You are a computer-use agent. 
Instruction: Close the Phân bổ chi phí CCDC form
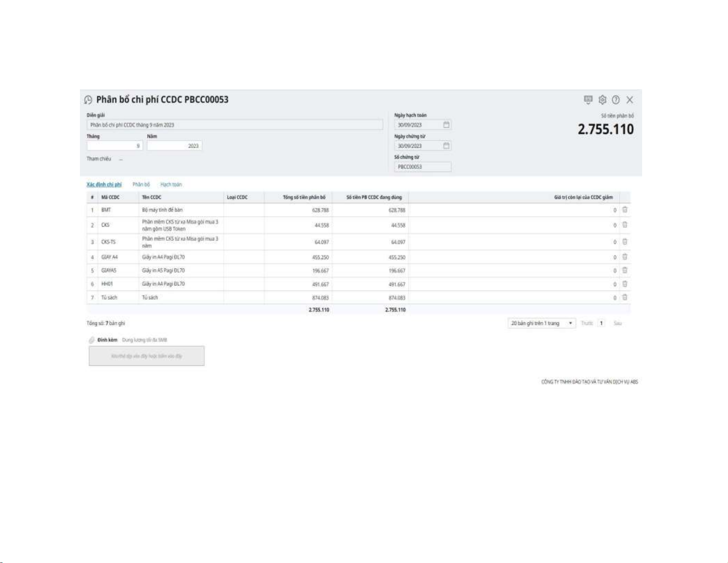pyautogui.click(x=630, y=100)
